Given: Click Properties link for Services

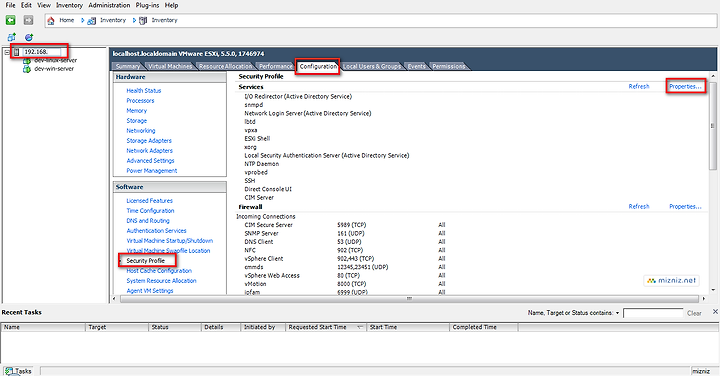Looking at the screenshot, I should 685,86.
